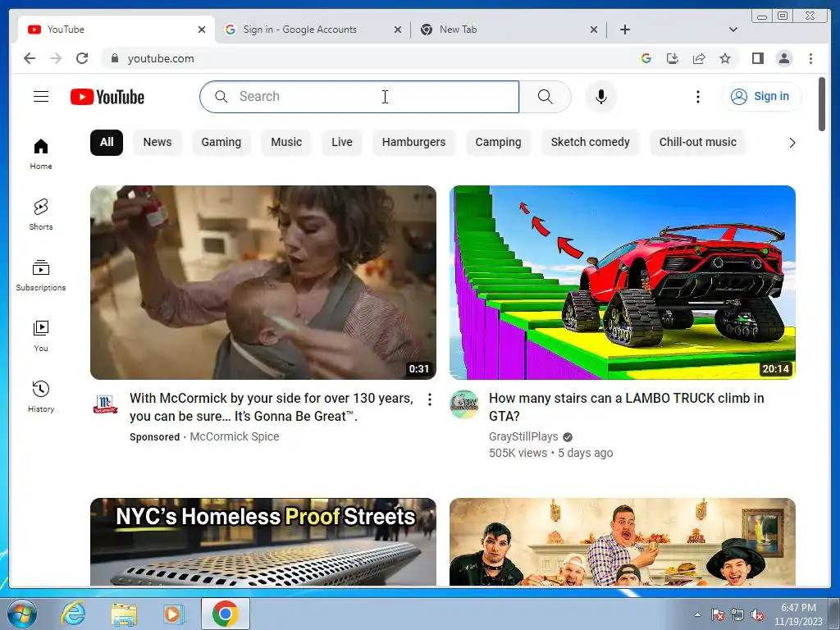Filter by the Camping chip
840x630 pixels.
pos(498,143)
